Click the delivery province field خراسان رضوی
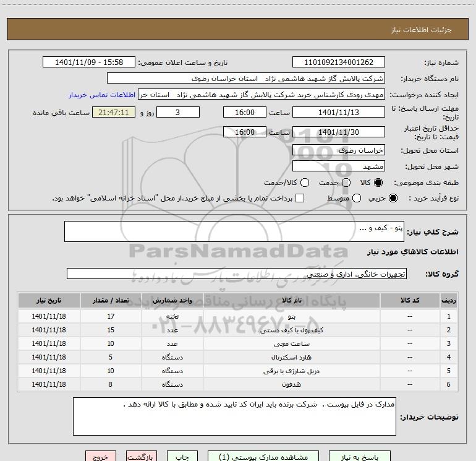This screenshot has height=461, width=476. pos(339,150)
